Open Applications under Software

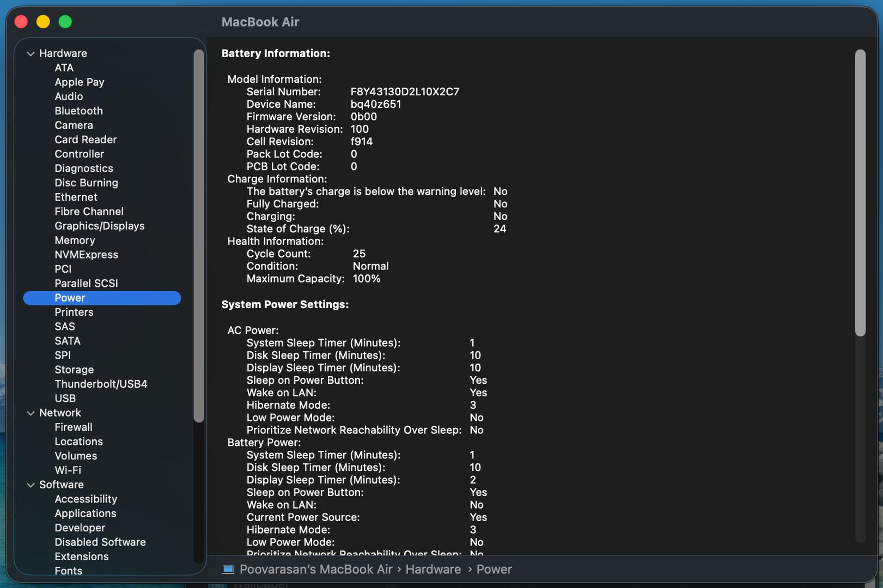[86, 513]
